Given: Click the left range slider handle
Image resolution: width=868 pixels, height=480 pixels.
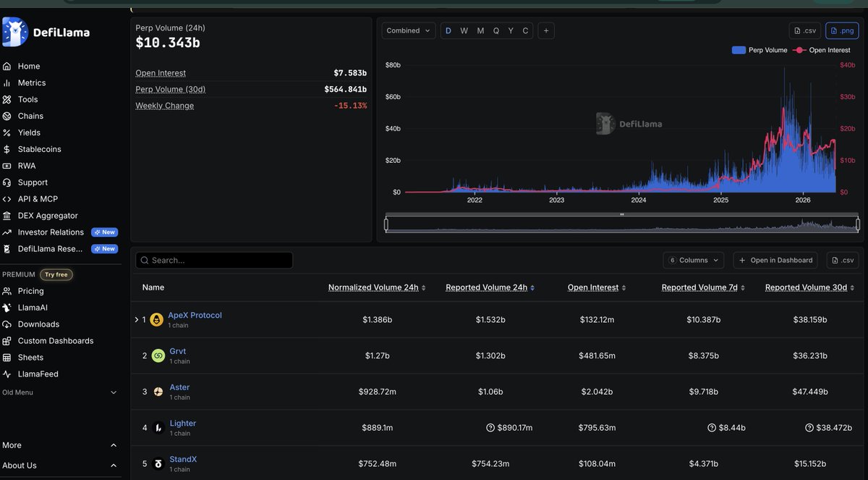Looking at the screenshot, I should pos(386,224).
